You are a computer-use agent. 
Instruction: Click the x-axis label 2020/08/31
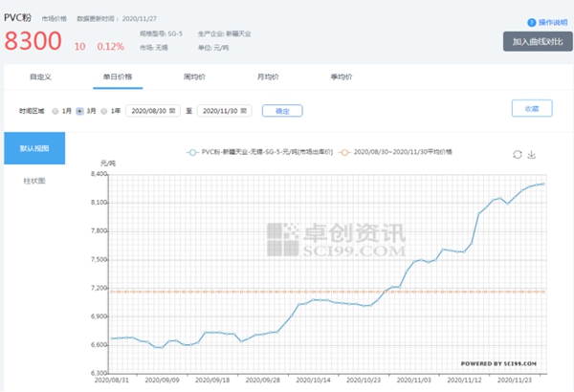(x=112, y=381)
